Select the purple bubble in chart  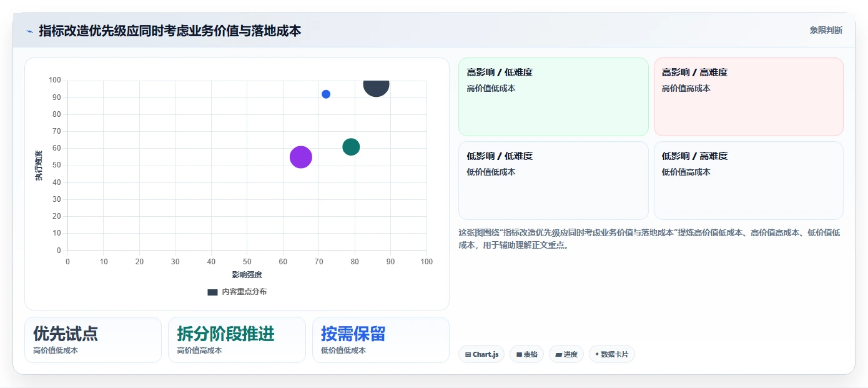click(x=301, y=157)
